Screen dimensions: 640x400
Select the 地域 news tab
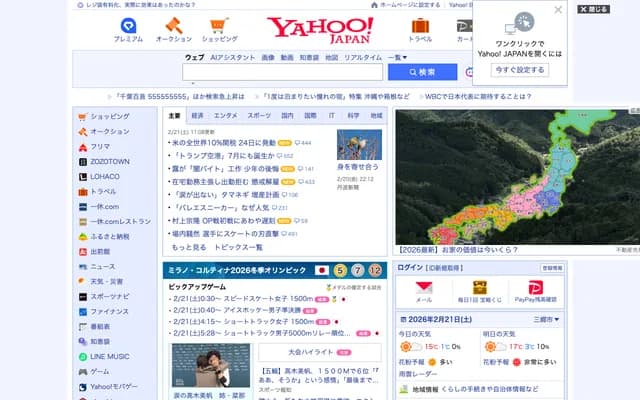click(376, 116)
